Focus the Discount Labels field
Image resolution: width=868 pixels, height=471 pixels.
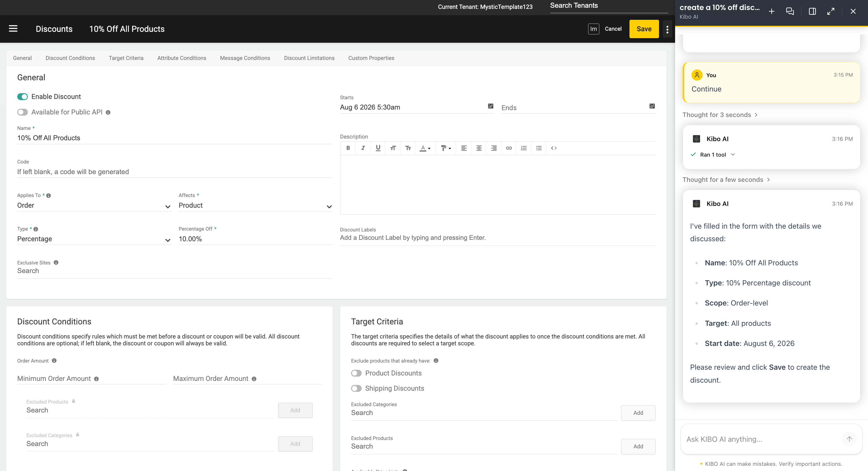click(x=497, y=238)
